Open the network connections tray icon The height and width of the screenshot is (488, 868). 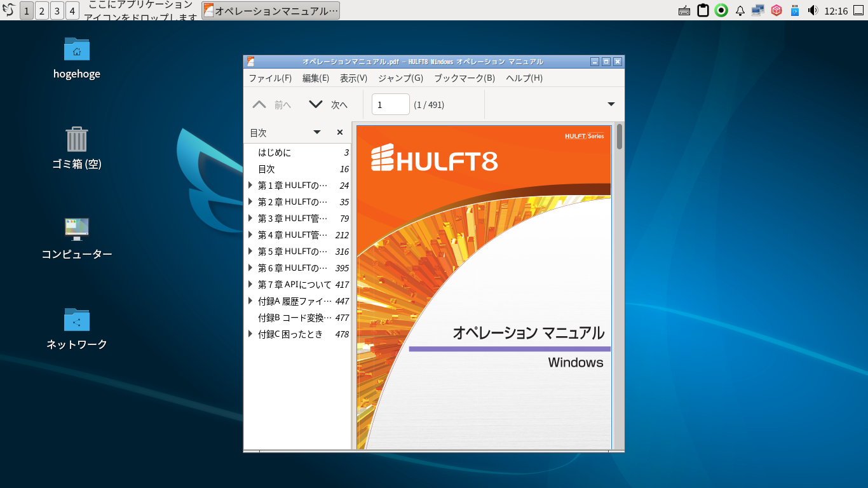coord(757,11)
